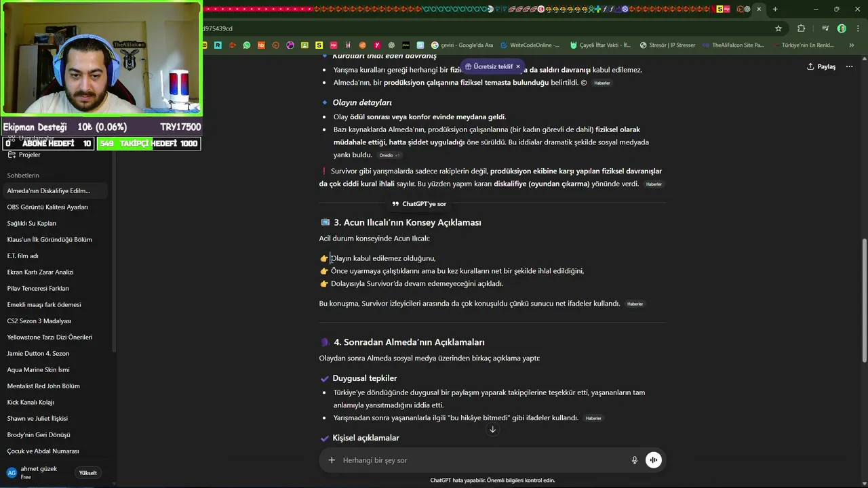
Task: Open the Haberler source after 'temasta bulunduğu belirtildi'
Action: point(602,83)
